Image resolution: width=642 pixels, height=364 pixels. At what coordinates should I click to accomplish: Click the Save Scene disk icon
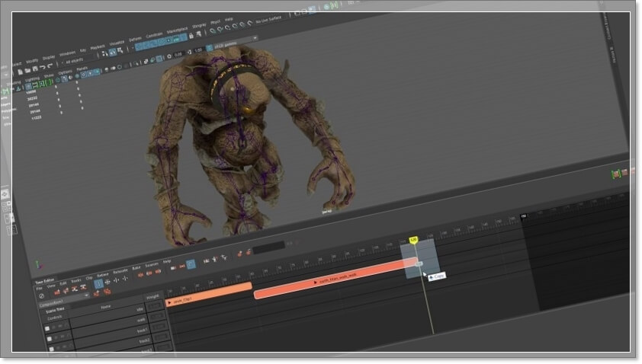(x=35, y=69)
